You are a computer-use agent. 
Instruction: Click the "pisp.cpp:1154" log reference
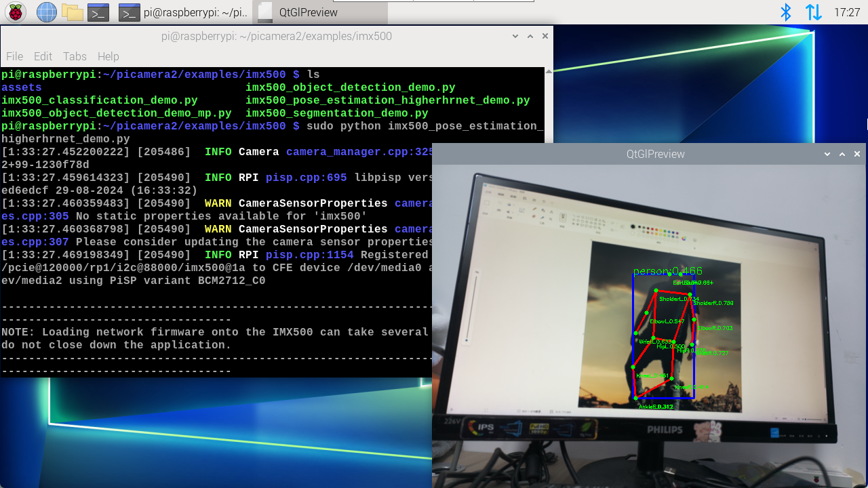click(x=310, y=255)
